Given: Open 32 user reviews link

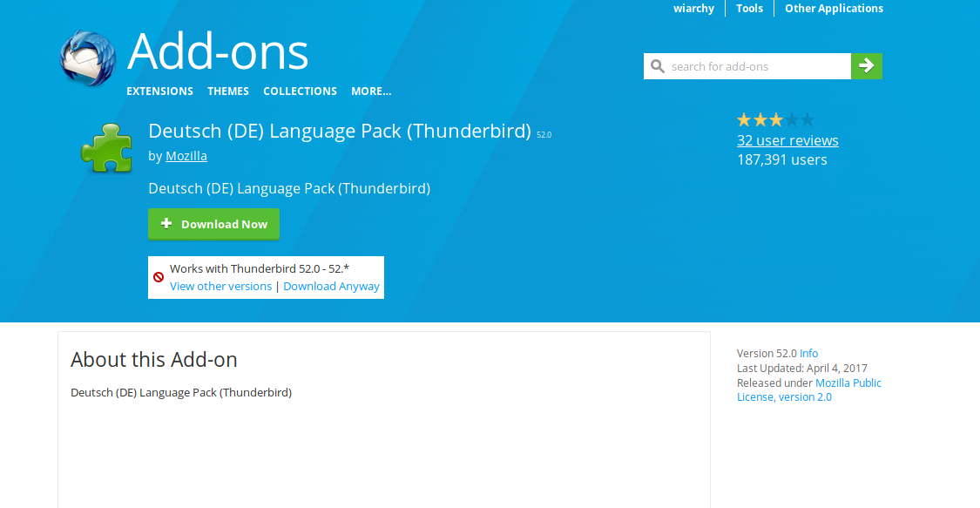Looking at the screenshot, I should click(787, 140).
